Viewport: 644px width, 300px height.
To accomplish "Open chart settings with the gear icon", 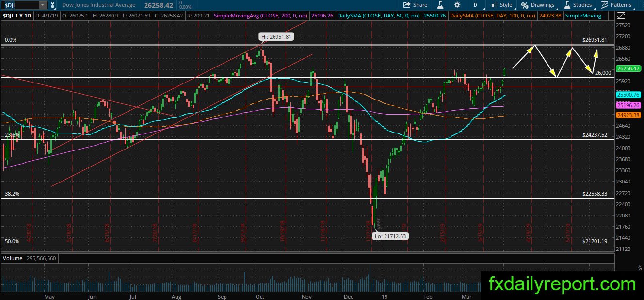I will coord(457,5).
